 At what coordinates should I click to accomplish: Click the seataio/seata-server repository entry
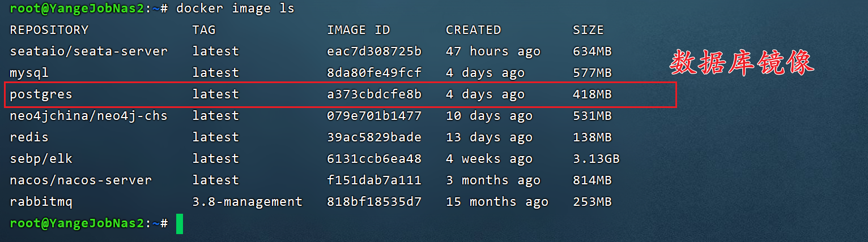pyautogui.click(x=88, y=51)
